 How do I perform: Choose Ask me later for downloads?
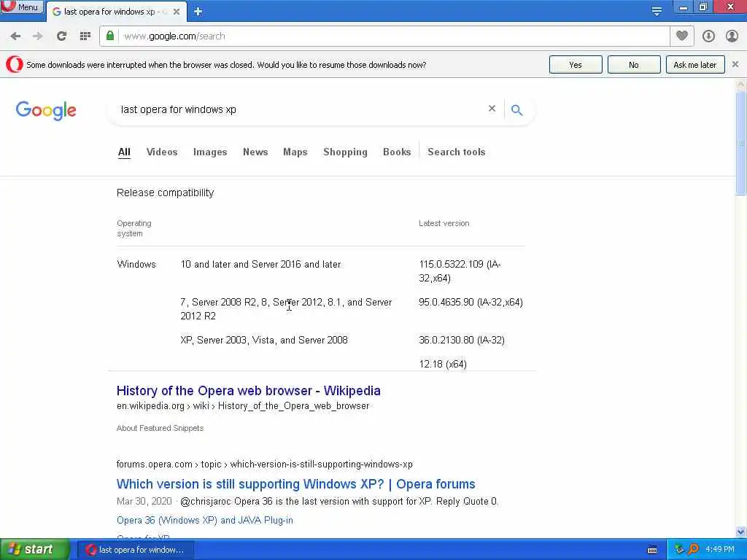(695, 65)
